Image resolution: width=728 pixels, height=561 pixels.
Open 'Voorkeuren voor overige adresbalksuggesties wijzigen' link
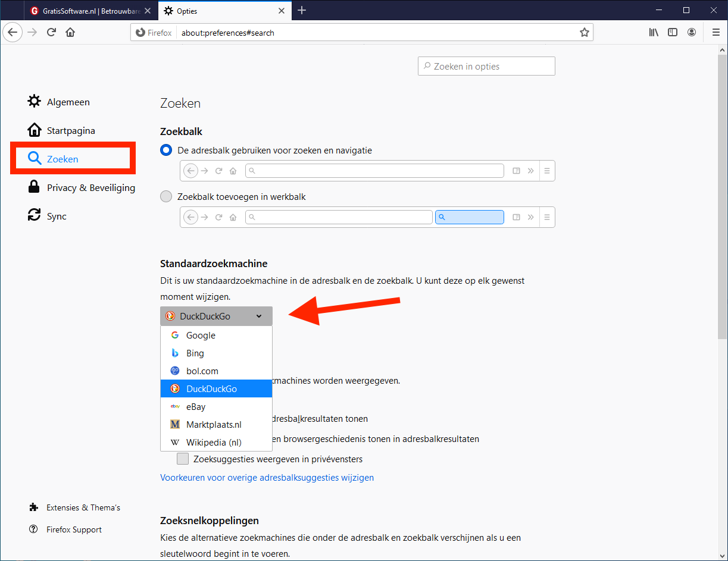pyautogui.click(x=267, y=478)
